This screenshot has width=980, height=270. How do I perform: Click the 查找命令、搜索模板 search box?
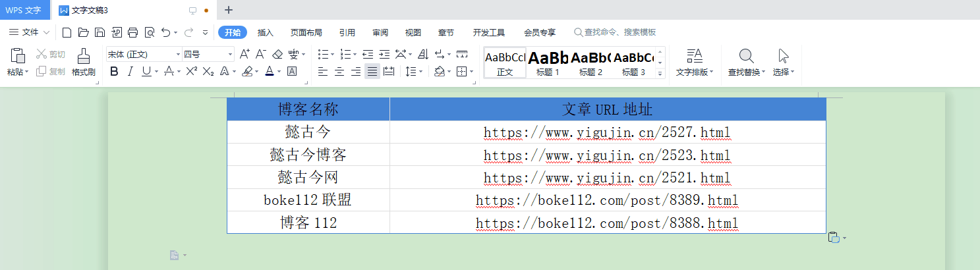(615, 32)
